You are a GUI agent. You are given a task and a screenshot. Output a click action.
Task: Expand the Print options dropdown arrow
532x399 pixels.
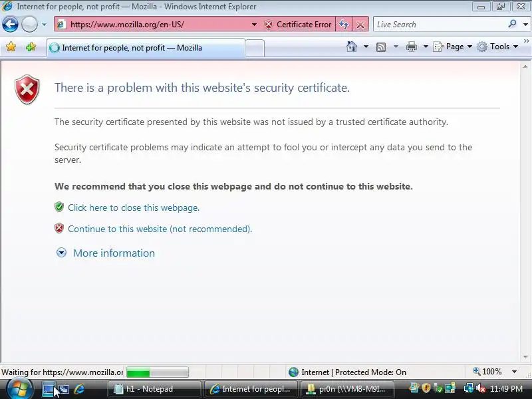426,47
